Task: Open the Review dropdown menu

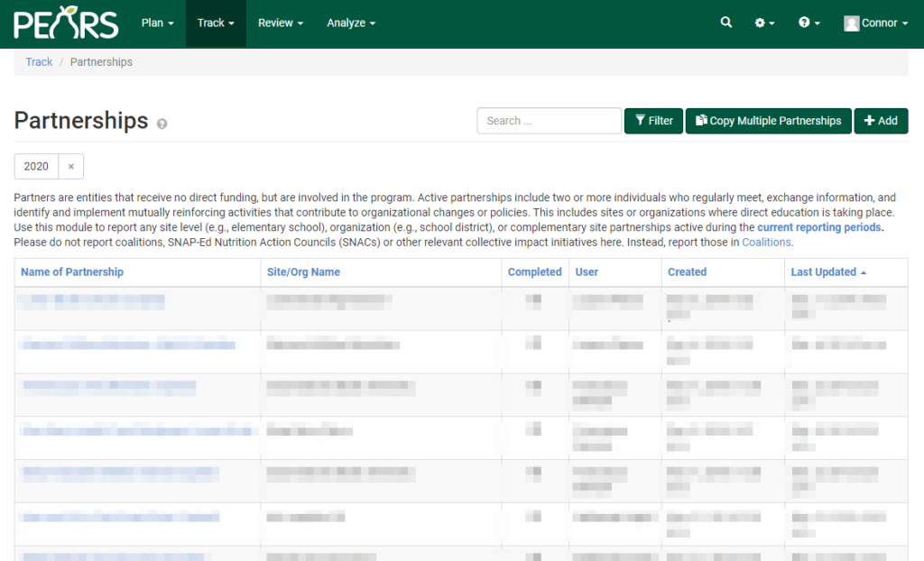Action: point(281,23)
